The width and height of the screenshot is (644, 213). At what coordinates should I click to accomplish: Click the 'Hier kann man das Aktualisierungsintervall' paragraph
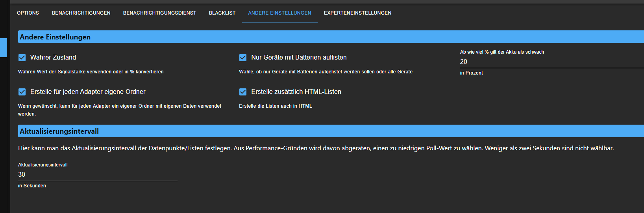pyautogui.click(x=316, y=148)
